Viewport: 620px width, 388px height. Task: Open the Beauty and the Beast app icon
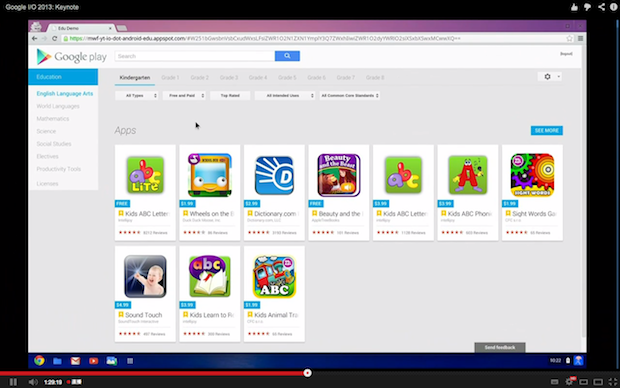339,175
